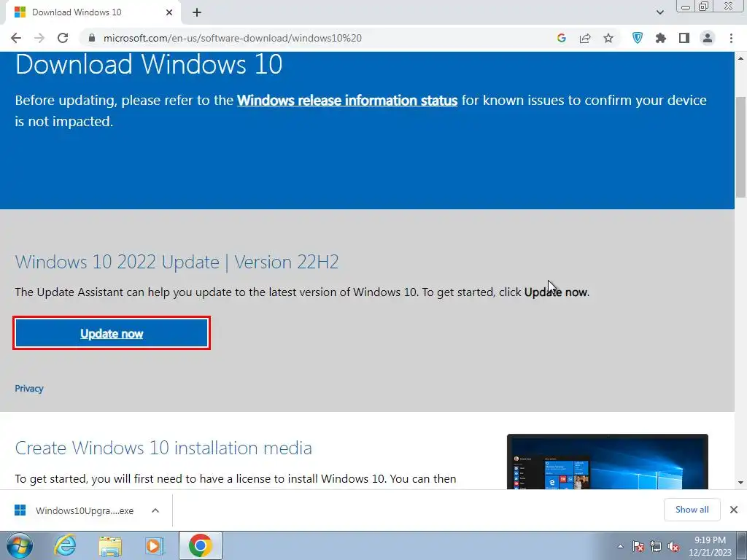Close the downloads bar
This screenshot has height=560, width=747.
click(x=734, y=510)
